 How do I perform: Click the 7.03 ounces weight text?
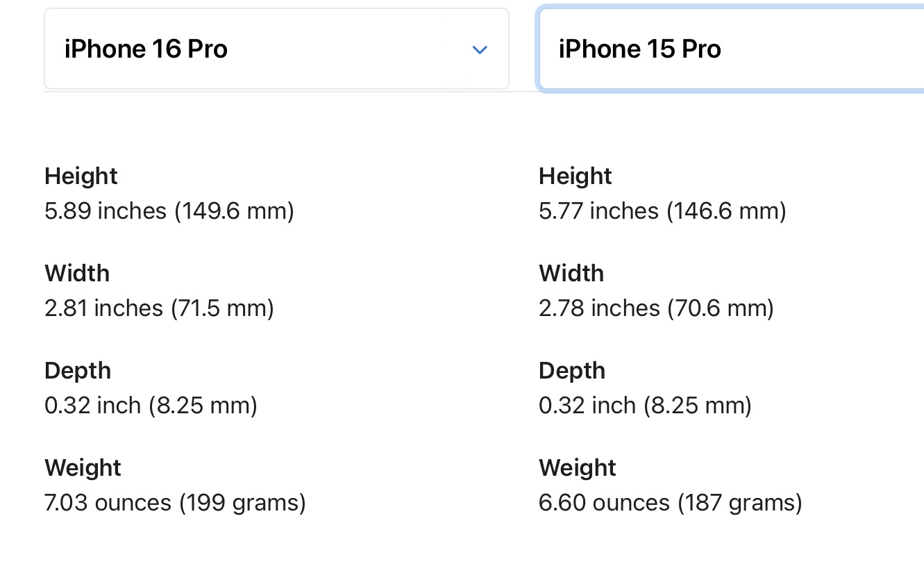click(108, 503)
